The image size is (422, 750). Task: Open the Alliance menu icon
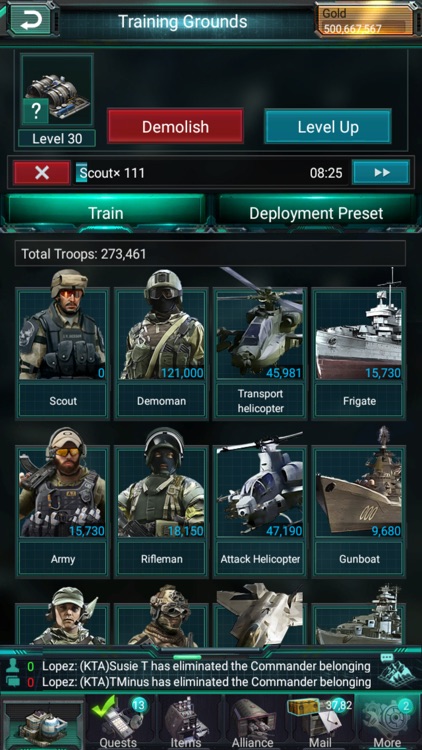click(x=252, y=722)
